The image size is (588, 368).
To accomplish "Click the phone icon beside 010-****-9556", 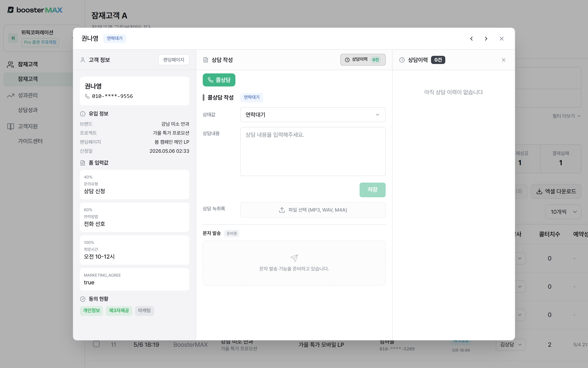I will (x=87, y=96).
